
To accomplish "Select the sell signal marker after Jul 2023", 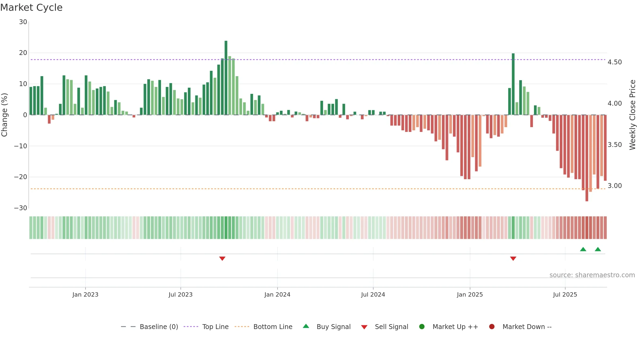I will tap(222, 258).
